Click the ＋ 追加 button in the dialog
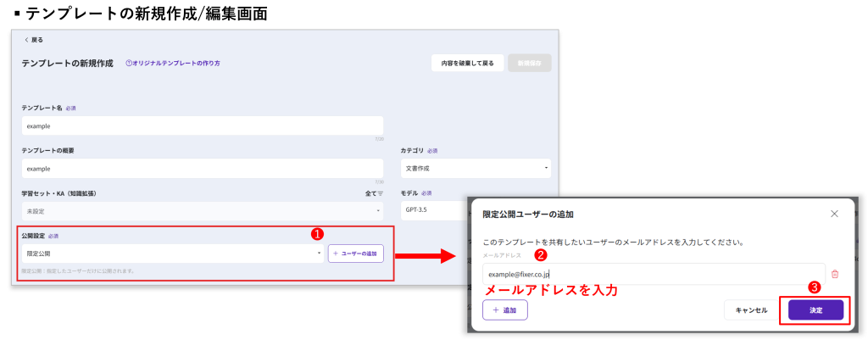Screen dimensions: 868x340 504,310
